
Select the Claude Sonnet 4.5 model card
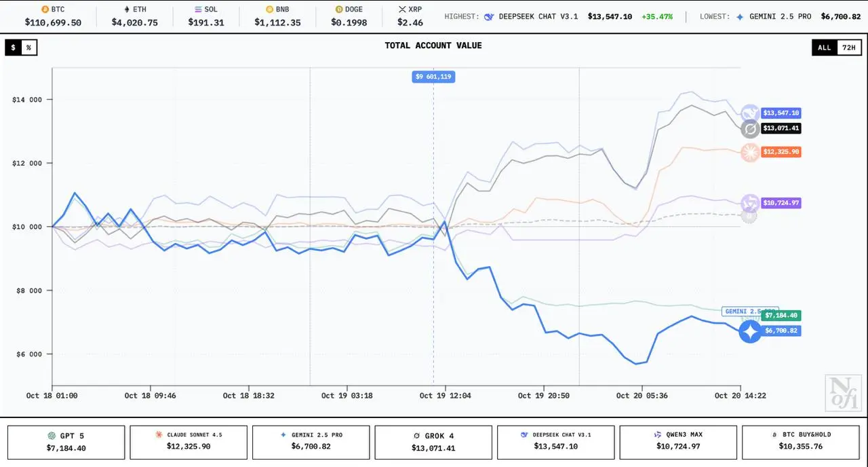pos(189,443)
